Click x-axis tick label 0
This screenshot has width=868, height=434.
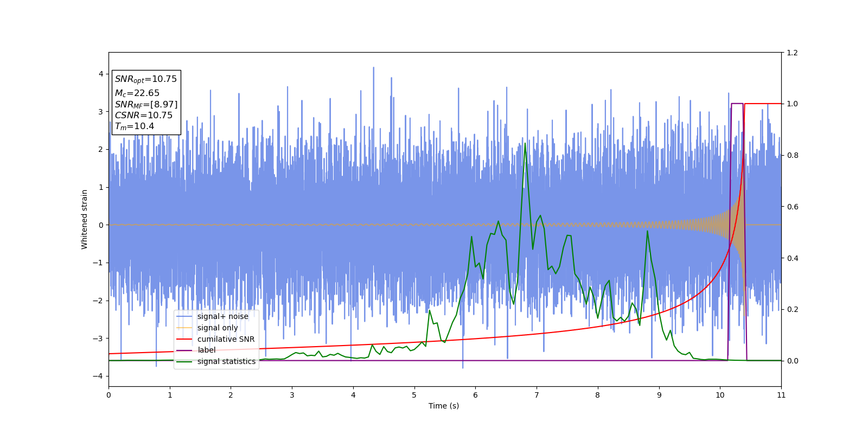[x=108, y=395]
